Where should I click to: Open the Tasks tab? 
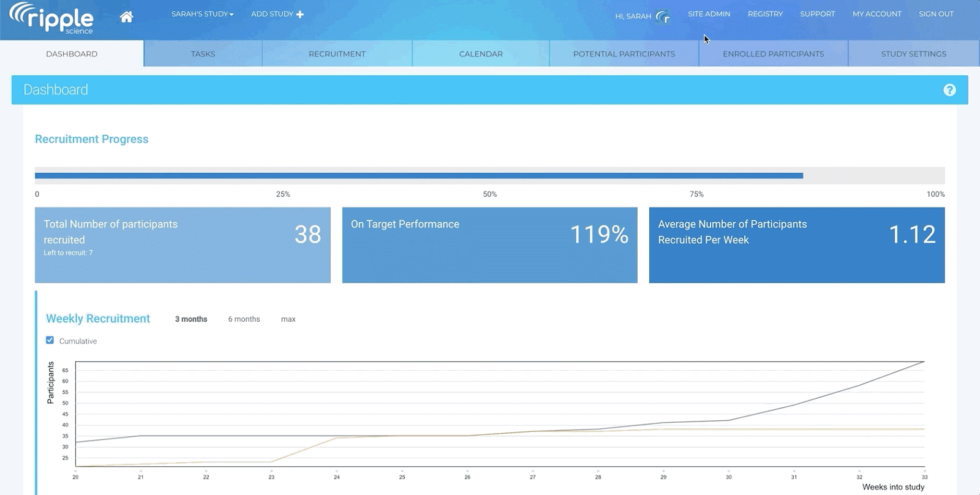(x=203, y=54)
